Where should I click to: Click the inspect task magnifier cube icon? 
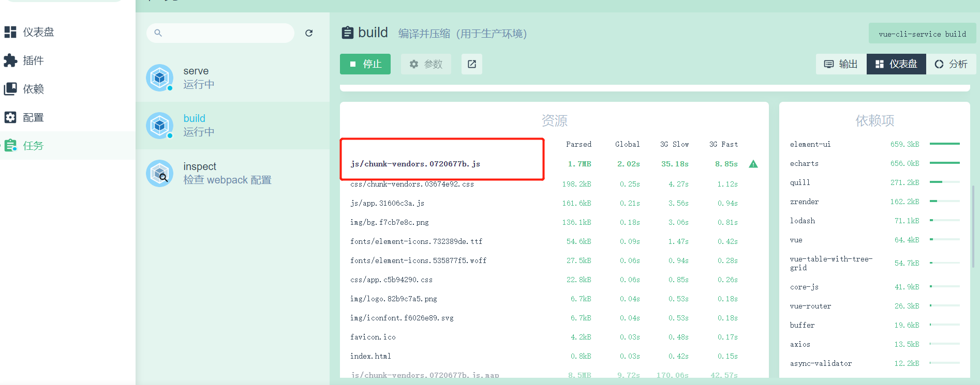click(x=159, y=173)
